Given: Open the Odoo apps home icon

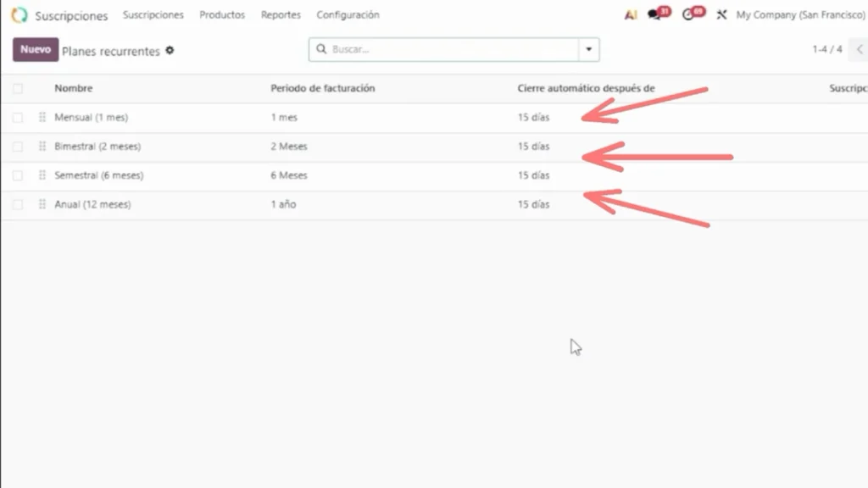Looking at the screenshot, I should click(19, 15).
